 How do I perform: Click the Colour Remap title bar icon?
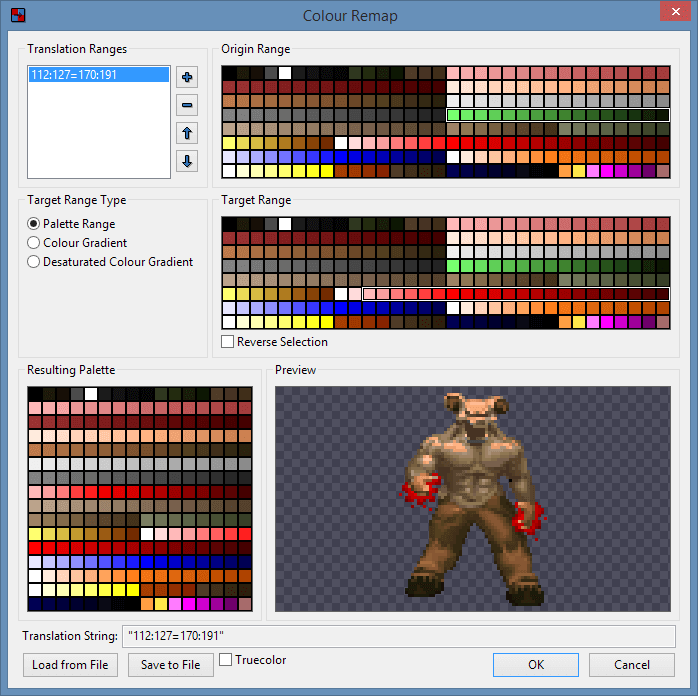tap(17, 15)
